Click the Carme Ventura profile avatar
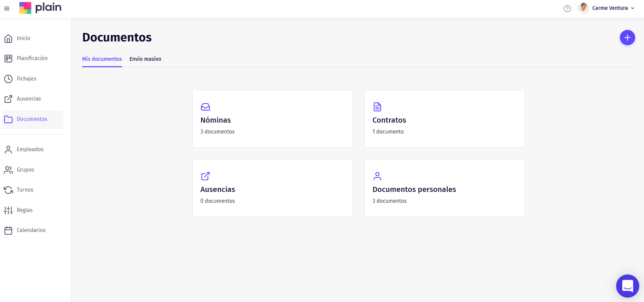 coord(583,8)
